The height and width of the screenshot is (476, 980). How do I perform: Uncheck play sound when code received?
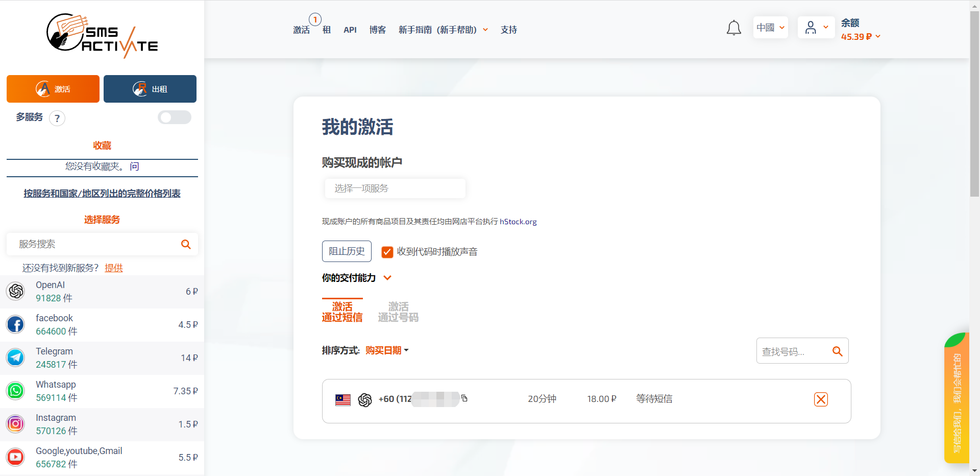(x=387, y=252)
